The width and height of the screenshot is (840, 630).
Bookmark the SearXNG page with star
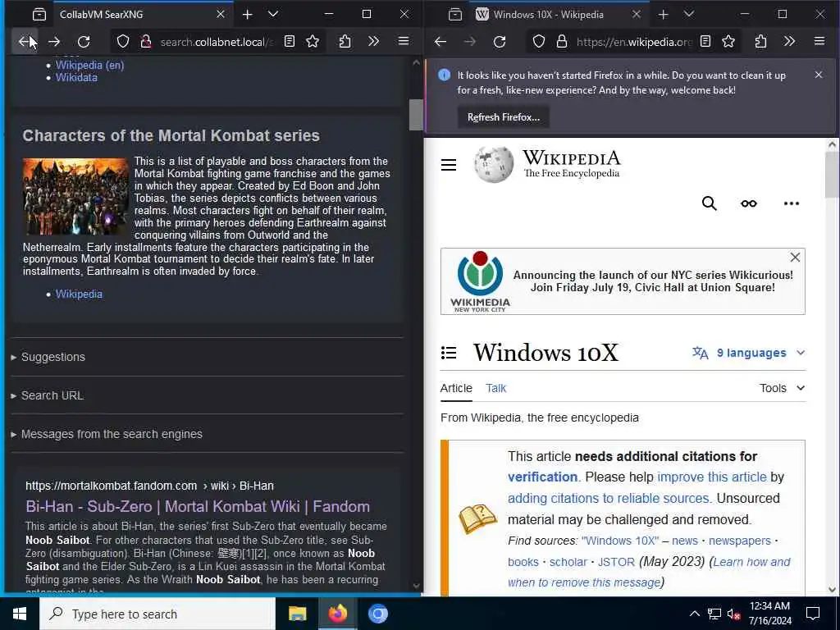313,41
